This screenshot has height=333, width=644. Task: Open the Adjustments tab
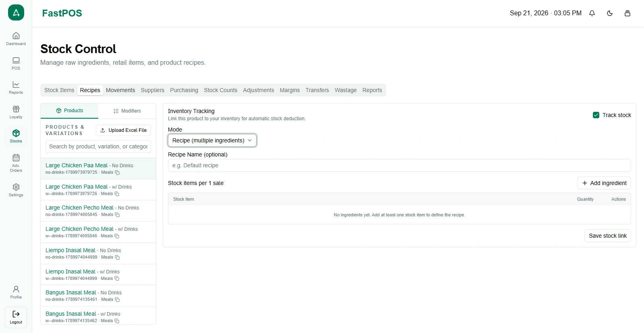259,90
